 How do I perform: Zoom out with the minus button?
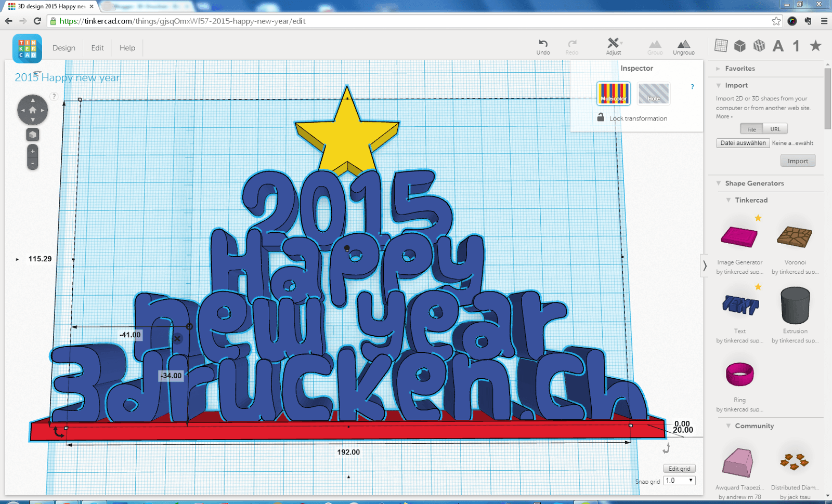(x=32, y=163)
